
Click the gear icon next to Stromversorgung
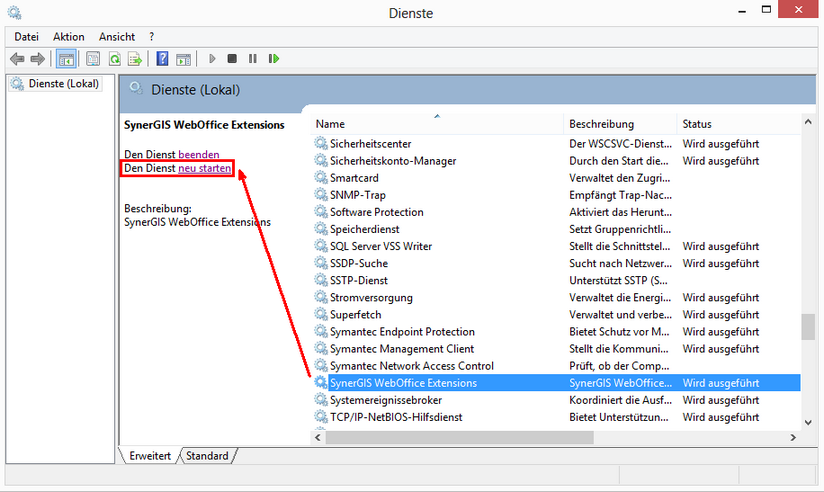pos(321,298)
